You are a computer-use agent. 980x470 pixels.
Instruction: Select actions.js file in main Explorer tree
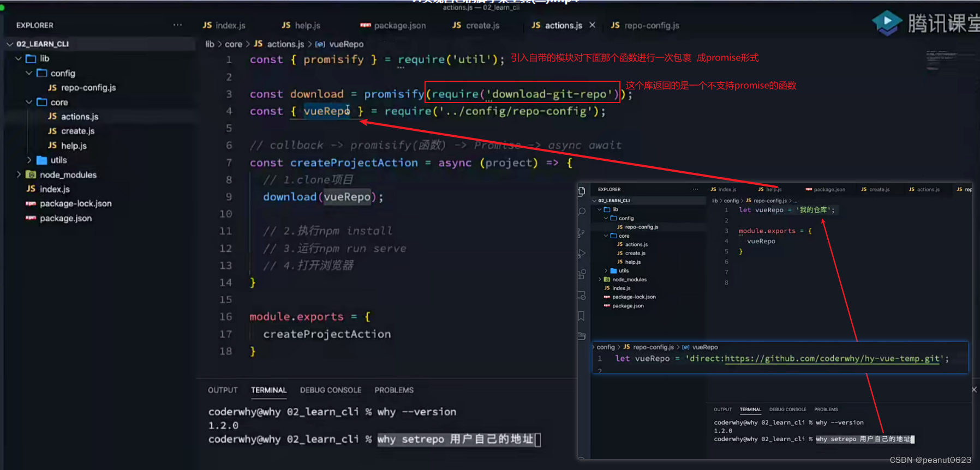tap(80, 116)
